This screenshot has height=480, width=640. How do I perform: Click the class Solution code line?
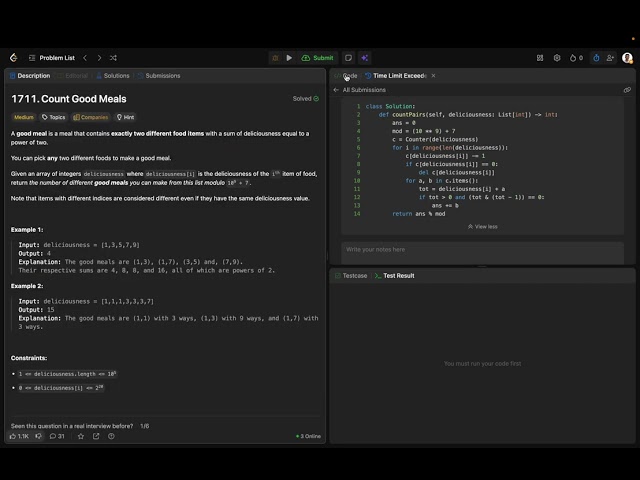tap(390, 106)
